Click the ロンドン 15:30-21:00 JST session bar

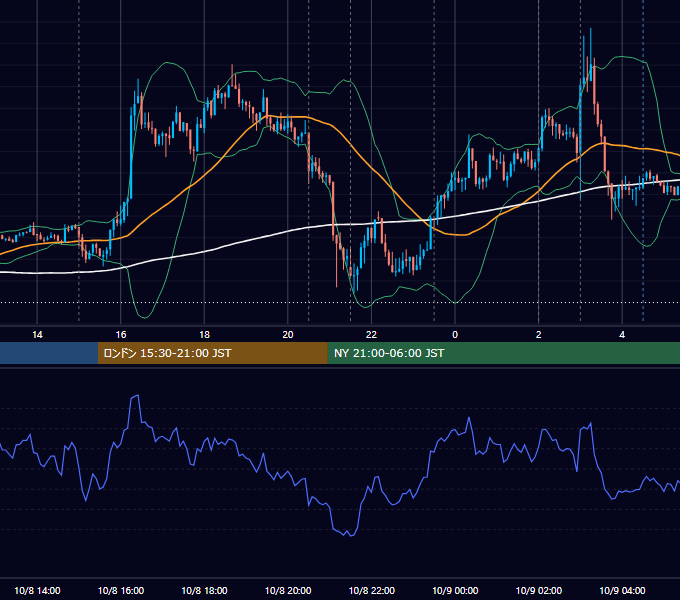pyautogui.click(x=212, y=353)
